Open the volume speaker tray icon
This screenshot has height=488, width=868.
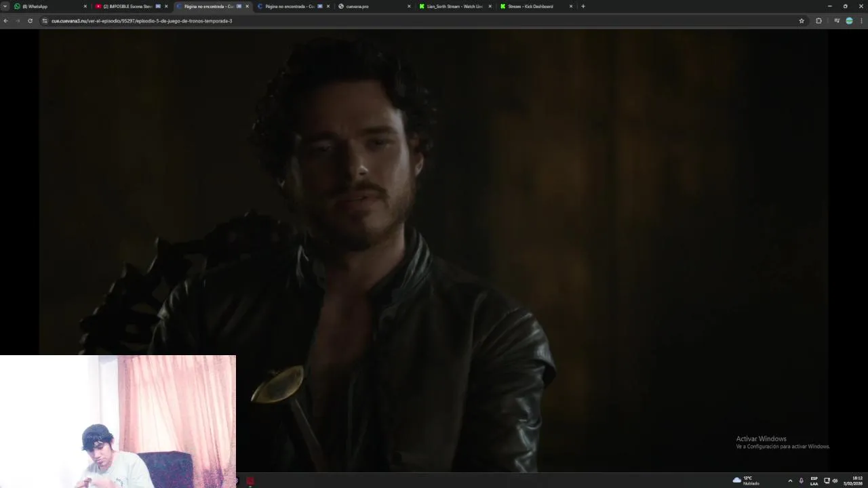[x=835, y=481]
